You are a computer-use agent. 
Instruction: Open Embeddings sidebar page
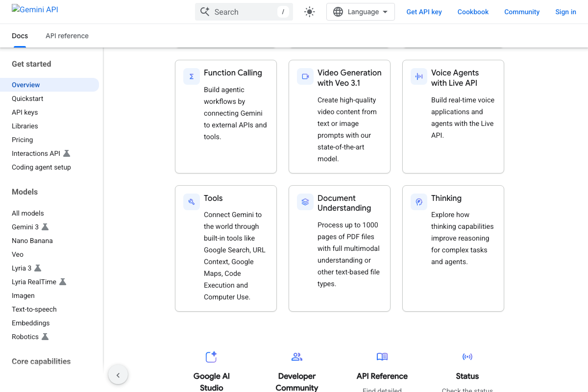pos(30,323)
